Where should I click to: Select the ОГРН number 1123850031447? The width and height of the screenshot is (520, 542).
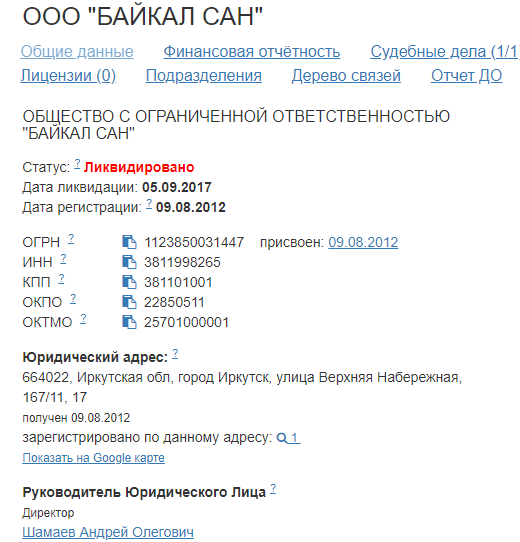[194, 242]
